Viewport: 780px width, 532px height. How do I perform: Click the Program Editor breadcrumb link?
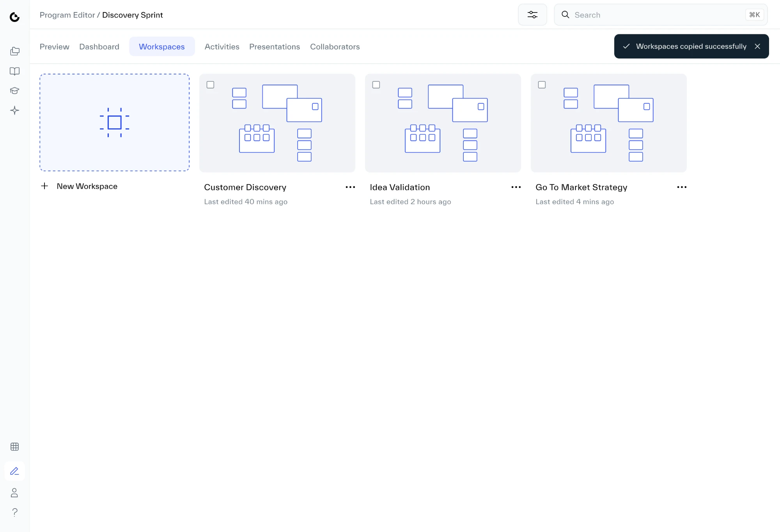pos(67,15)
